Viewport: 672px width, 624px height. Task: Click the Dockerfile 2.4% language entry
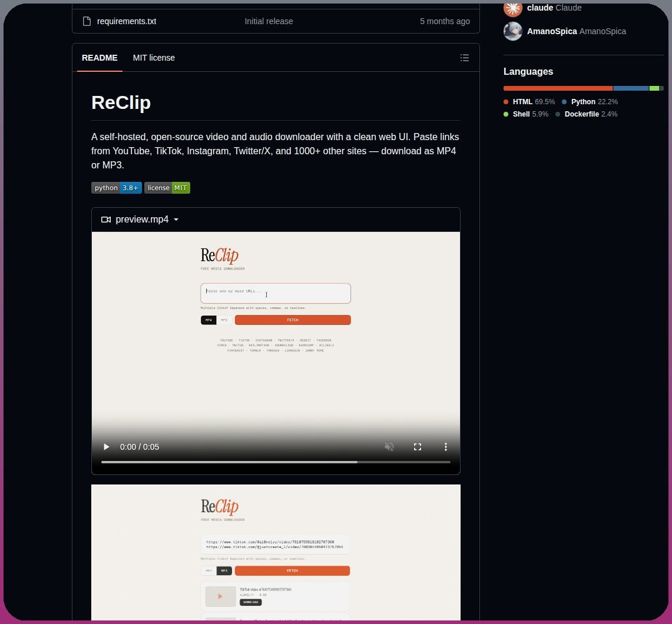click(587, 114)
